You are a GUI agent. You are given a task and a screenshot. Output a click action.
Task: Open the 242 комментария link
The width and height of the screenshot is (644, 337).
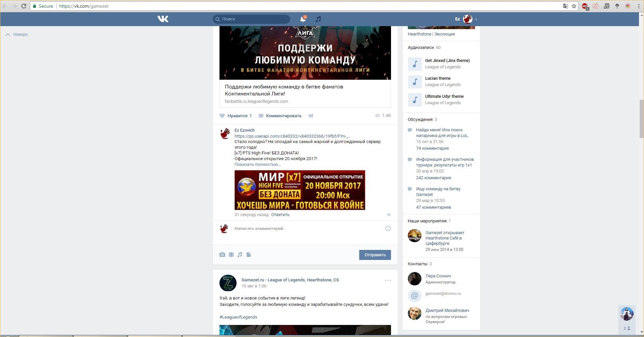[x=434, y=178]
